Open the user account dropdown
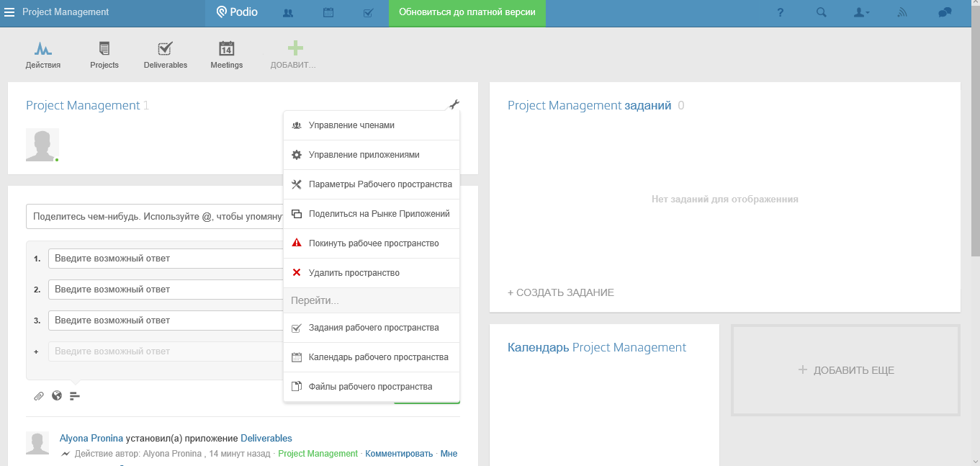This screenshot has height=466, width=980. [862, 13]
